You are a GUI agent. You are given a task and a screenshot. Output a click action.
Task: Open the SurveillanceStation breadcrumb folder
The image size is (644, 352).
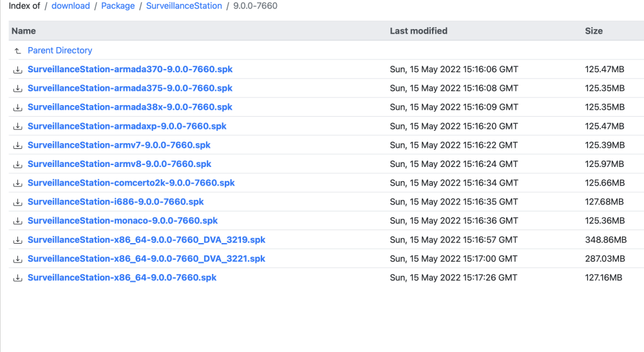pos(184,6)
